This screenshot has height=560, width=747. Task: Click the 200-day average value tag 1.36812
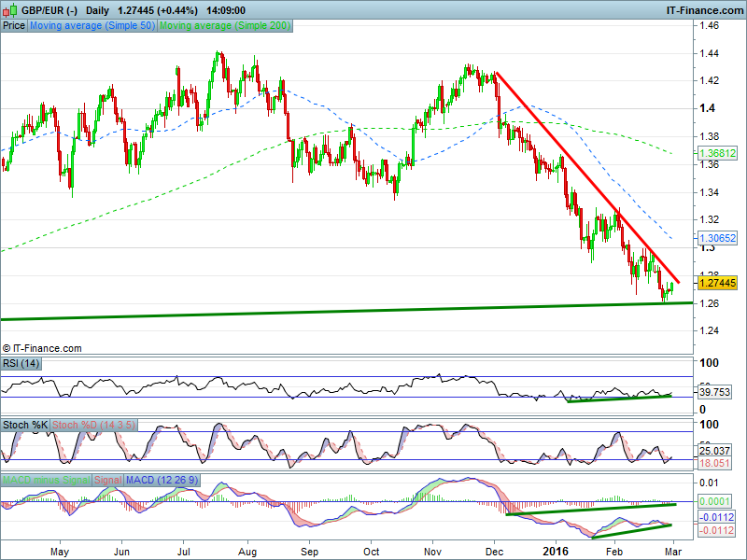tap(717, 152)
